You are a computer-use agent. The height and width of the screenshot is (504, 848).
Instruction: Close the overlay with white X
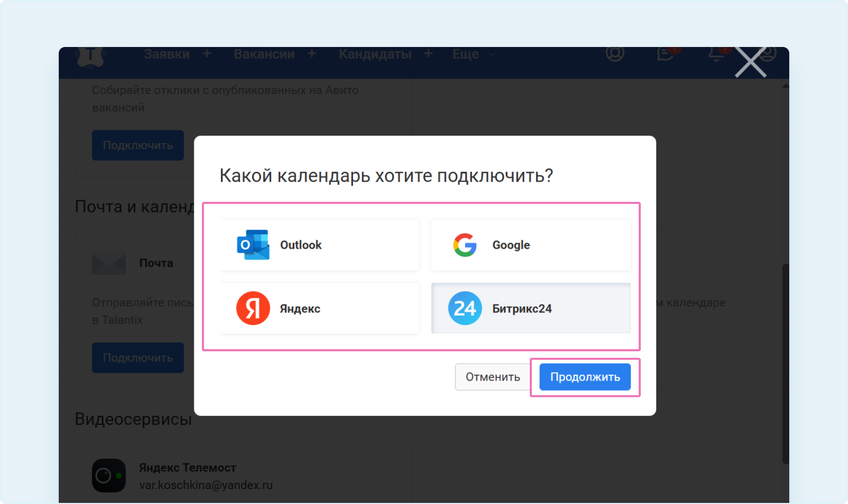coord(751,62)
